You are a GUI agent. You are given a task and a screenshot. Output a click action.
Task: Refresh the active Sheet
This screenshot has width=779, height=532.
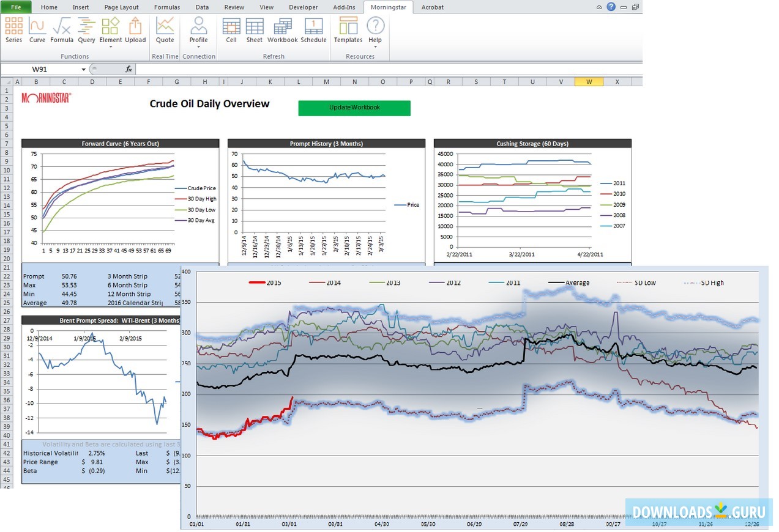pyautogui.click(x=254, y=32)
